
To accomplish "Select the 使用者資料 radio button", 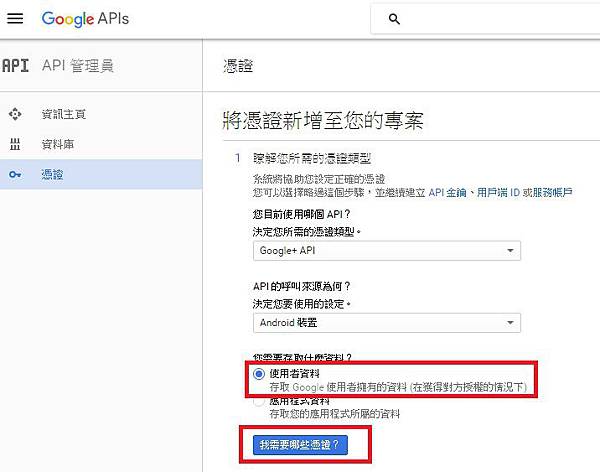I will pyautogui.click(x=259, y=374).
